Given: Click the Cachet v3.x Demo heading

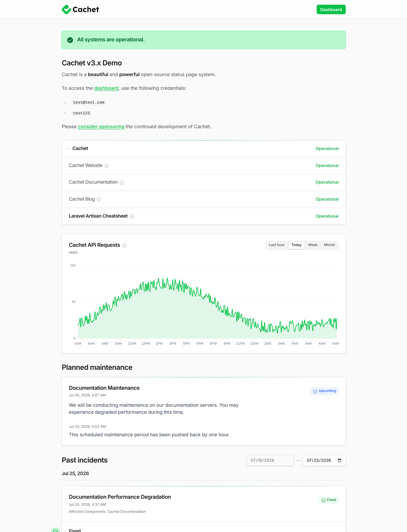Looking at the screenshot, I should coord(92,63).
